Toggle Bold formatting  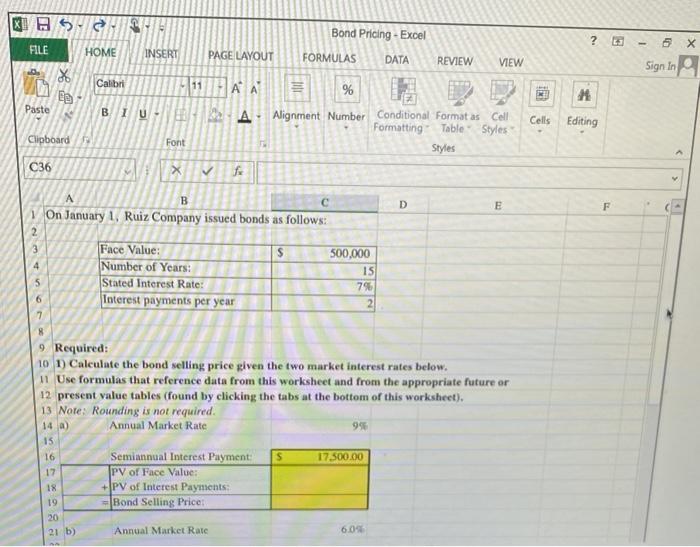(105, 112)
